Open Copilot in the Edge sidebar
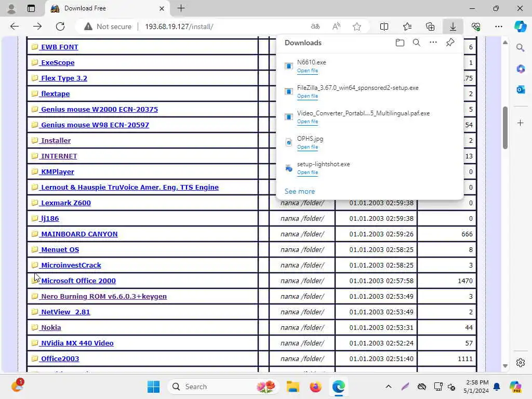Image resolution: width=532 pixels, height=399 pixels. point(520,26)
